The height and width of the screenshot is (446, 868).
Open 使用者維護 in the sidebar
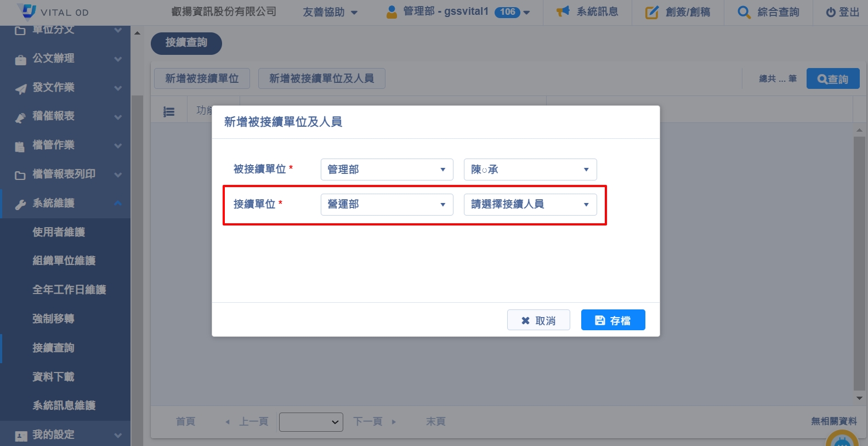click(59, 232)
